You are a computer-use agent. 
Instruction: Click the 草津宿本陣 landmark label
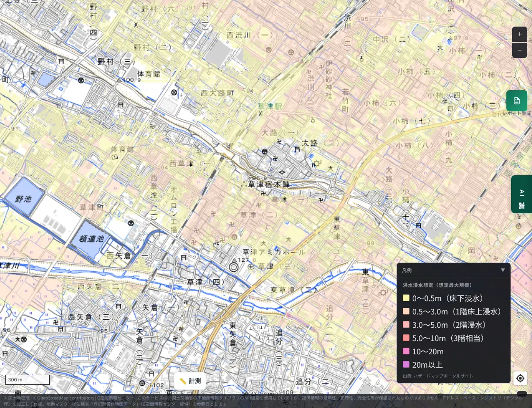pos(269,185)
